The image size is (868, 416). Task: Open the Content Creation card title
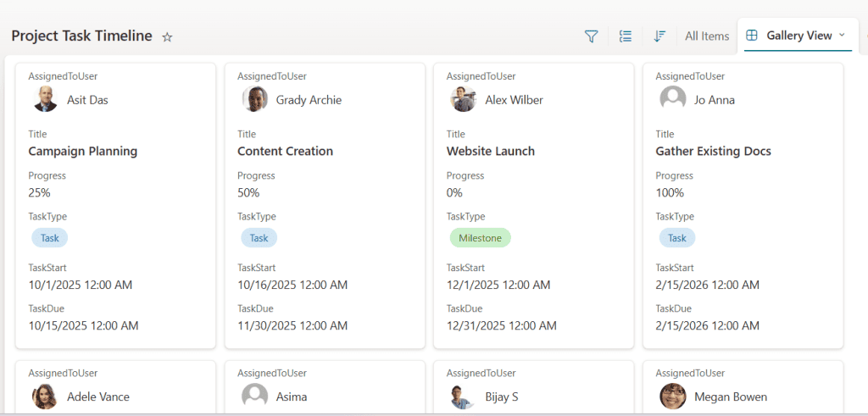click(285, 151)
